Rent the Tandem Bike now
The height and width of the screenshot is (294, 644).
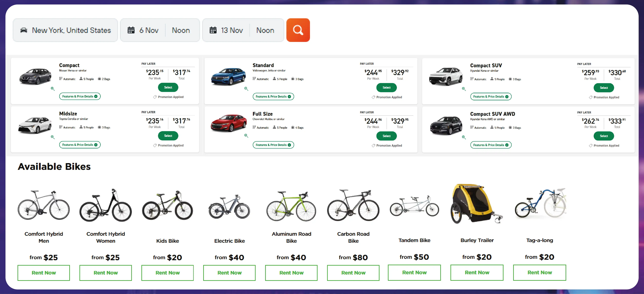414,272
